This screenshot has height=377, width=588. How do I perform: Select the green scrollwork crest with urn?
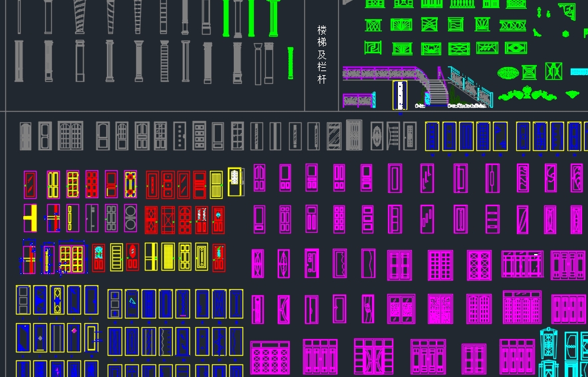[528, 93]
